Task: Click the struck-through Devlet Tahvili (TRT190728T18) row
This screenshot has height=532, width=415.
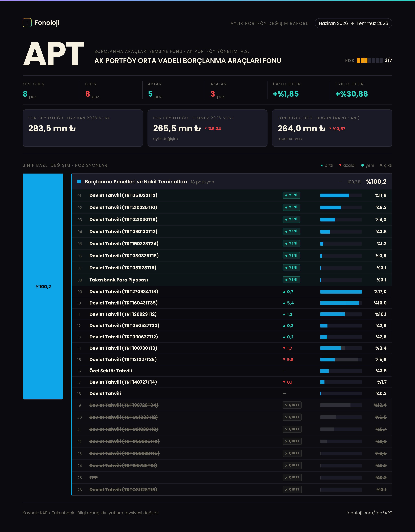Action: 232,465
